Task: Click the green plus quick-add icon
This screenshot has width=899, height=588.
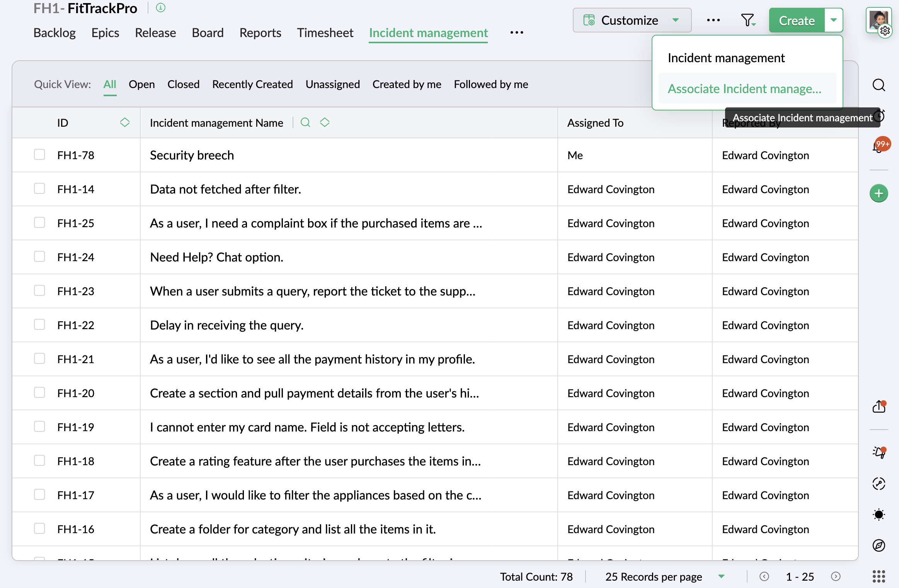Action: (879, 193)
